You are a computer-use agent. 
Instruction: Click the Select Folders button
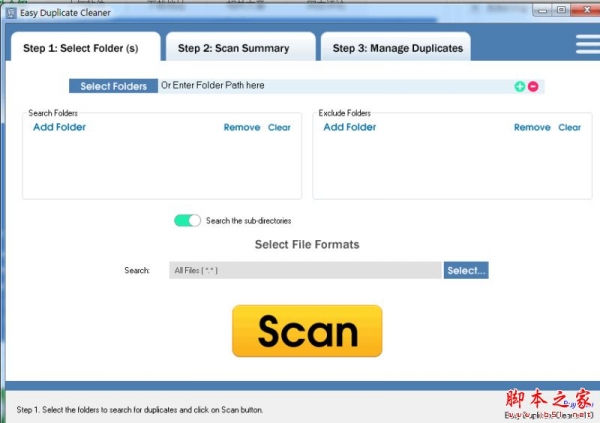point(113,86)
